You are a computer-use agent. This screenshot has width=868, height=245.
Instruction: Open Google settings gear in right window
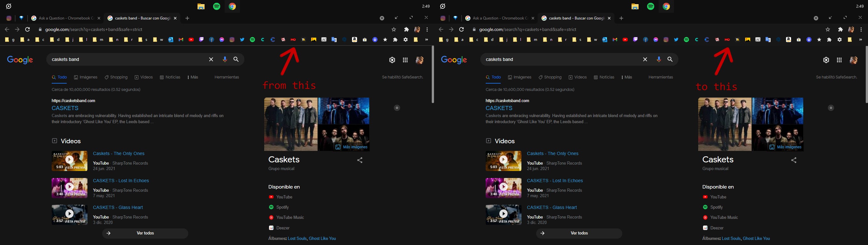pyautogui.click(x=826, y=60)
